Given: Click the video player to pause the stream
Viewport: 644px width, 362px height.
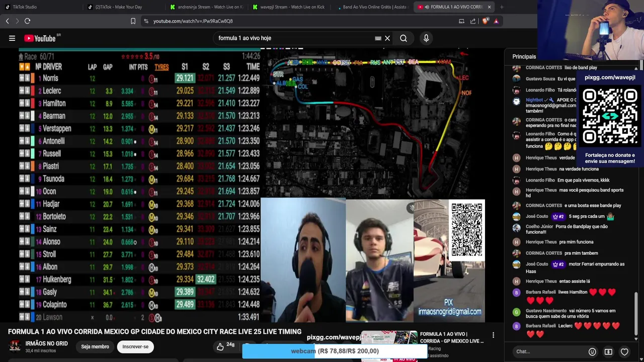Looking at the screenshot, I should pyautogui.click(x=252, y=186).
